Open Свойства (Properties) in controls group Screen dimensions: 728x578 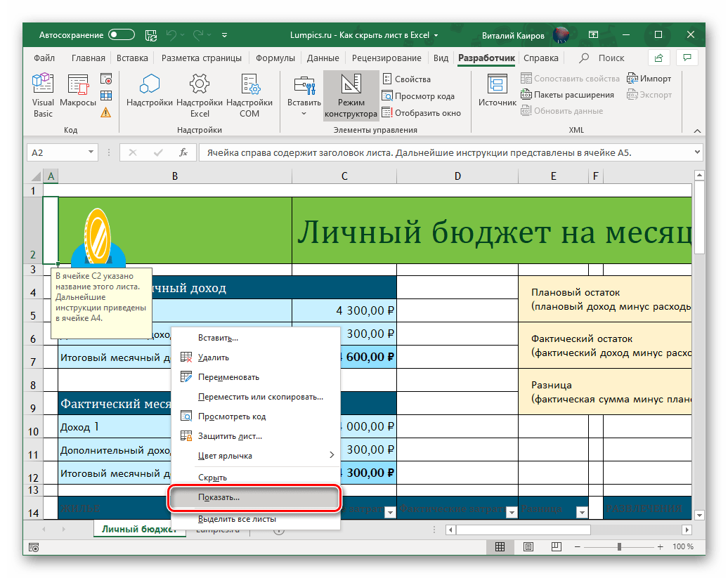pos(406,79)
